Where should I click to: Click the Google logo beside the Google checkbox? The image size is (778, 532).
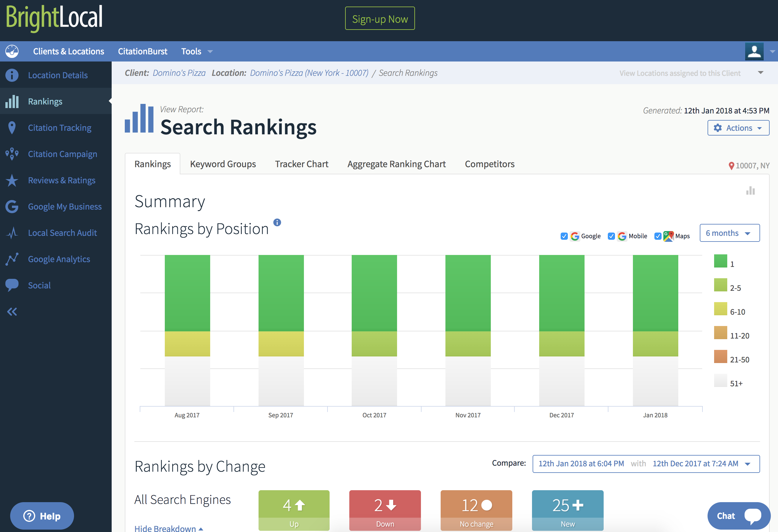tap(574, 236)
